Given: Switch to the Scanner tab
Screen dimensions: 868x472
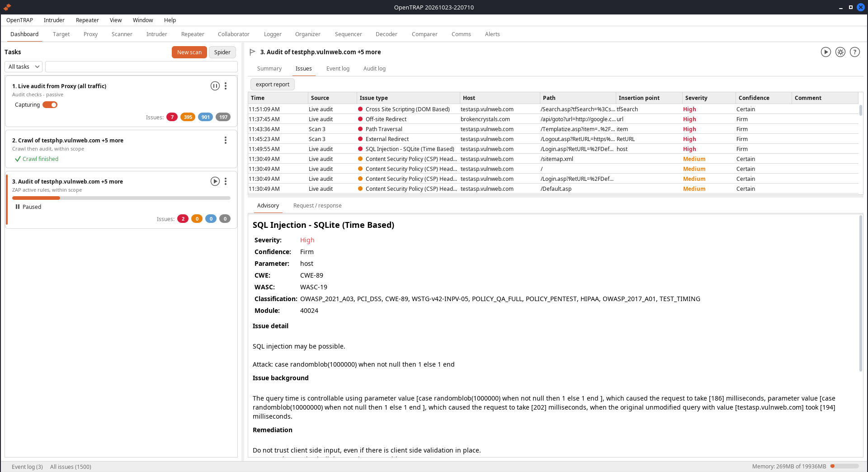Looking at the screenshot, I should pyautogui.click(x=122, y=34).
